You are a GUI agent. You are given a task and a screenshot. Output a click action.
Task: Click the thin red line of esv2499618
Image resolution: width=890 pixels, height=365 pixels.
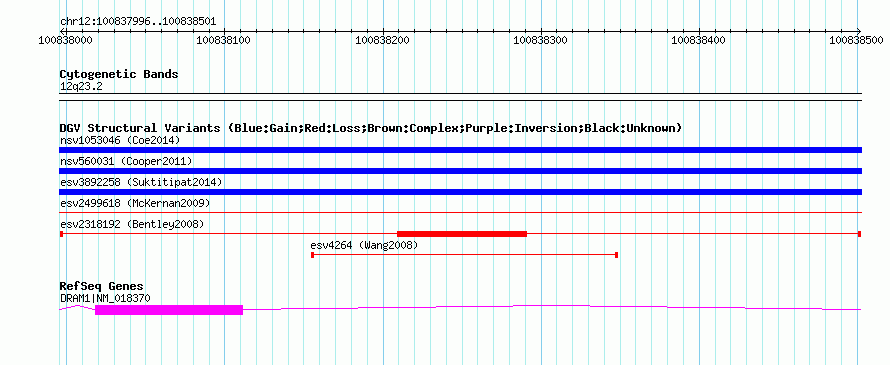point(460,213)
